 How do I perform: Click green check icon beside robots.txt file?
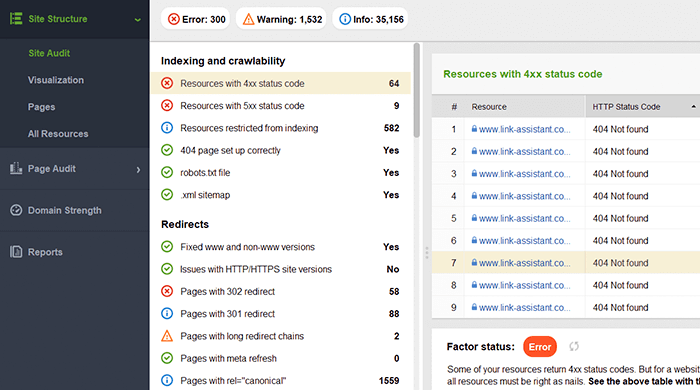pos(167,173)
